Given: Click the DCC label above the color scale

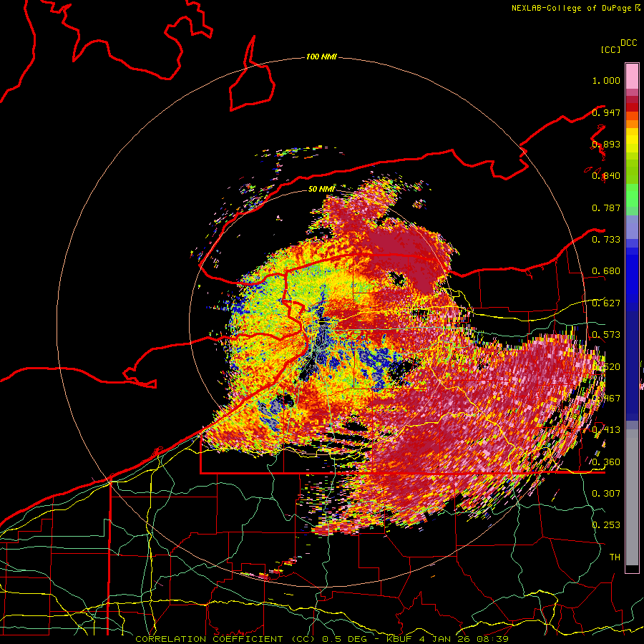Looking at the screenshot, I should coord(628,43).
